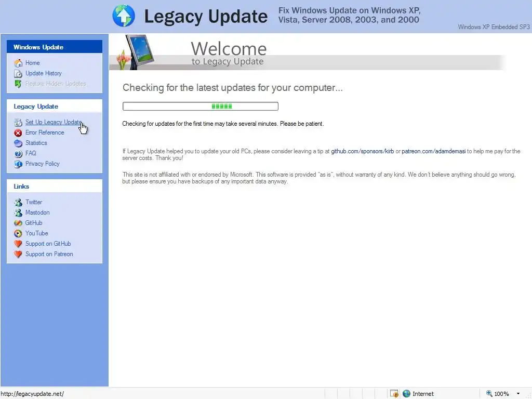Click the Set Up Legacy Update icon
The height and width of the screenshot is (399, 532).
(18, 122)
